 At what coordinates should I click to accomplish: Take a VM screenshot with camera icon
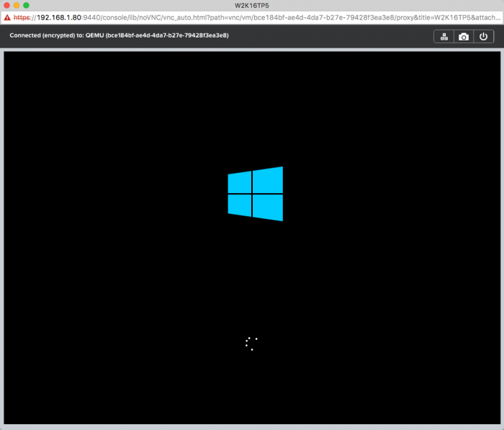[464, 37]
